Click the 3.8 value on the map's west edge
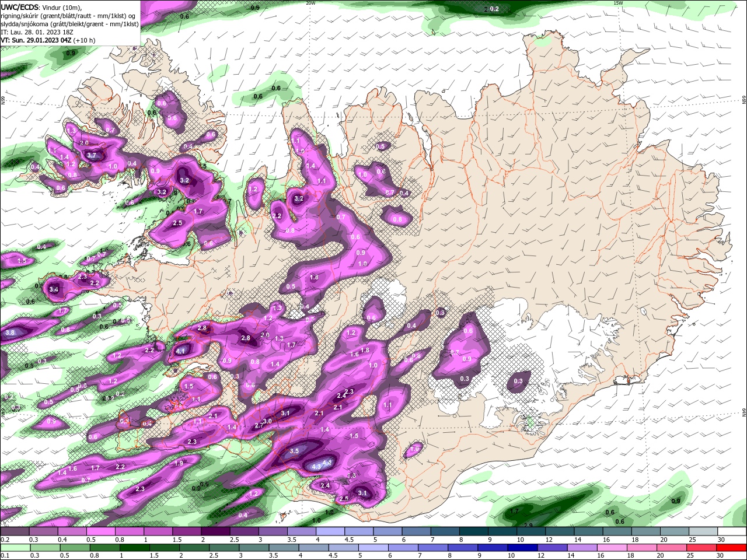 pyautogui.click(x=10, y=332)
